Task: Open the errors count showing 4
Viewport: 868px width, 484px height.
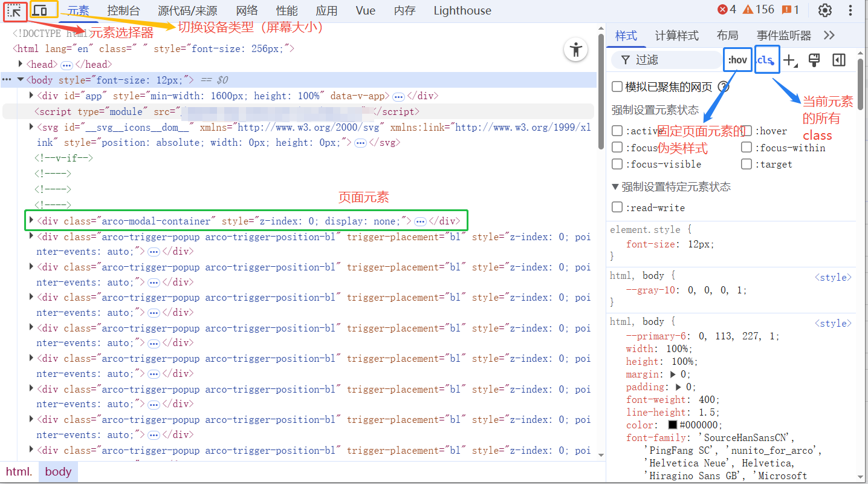Action: coord(726,10)
